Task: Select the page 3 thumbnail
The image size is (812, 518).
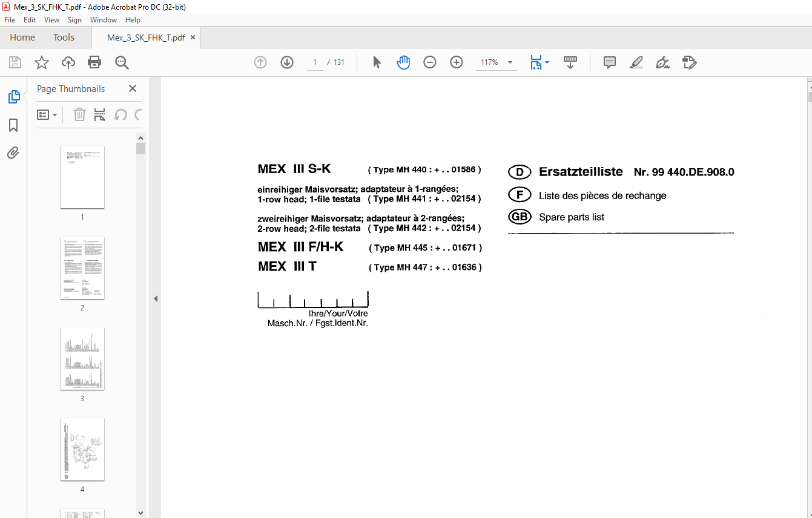Action: 82,359
